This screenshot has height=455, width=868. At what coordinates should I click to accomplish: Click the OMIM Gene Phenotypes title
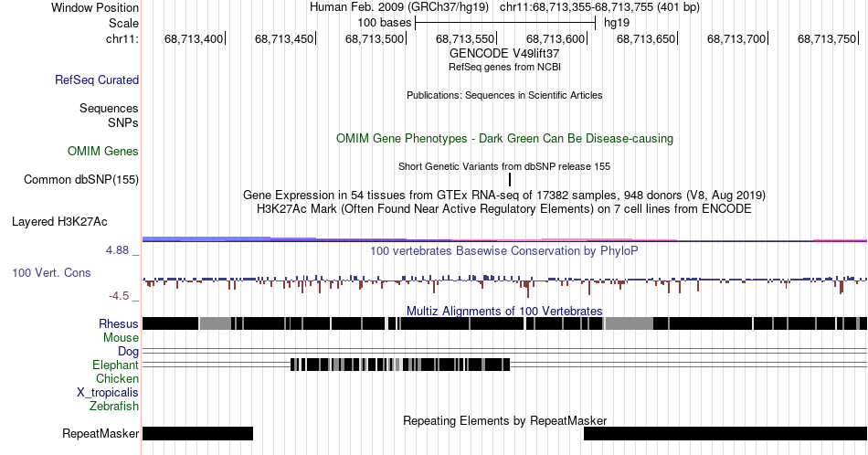point(504,138)
